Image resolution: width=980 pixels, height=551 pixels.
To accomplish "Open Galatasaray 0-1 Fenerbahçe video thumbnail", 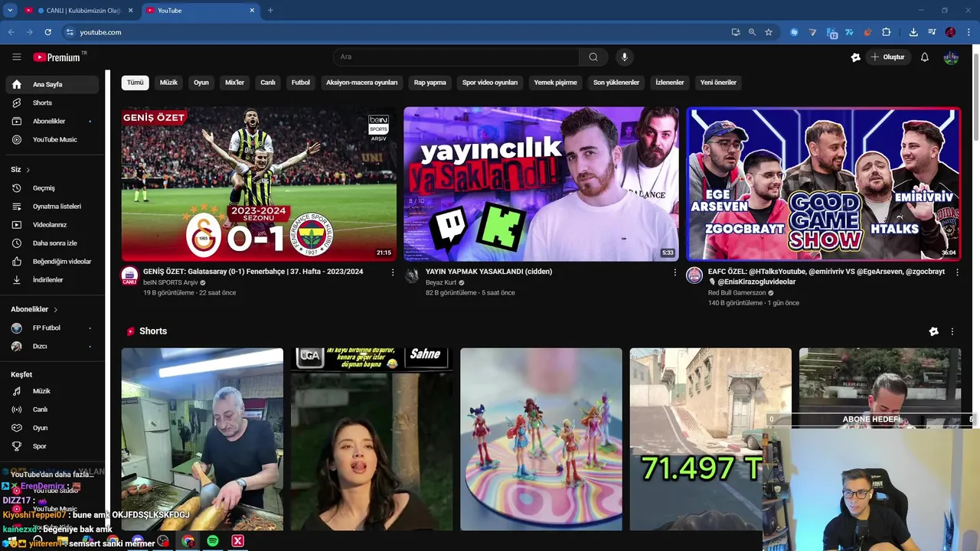I will [x=259, y=184].
